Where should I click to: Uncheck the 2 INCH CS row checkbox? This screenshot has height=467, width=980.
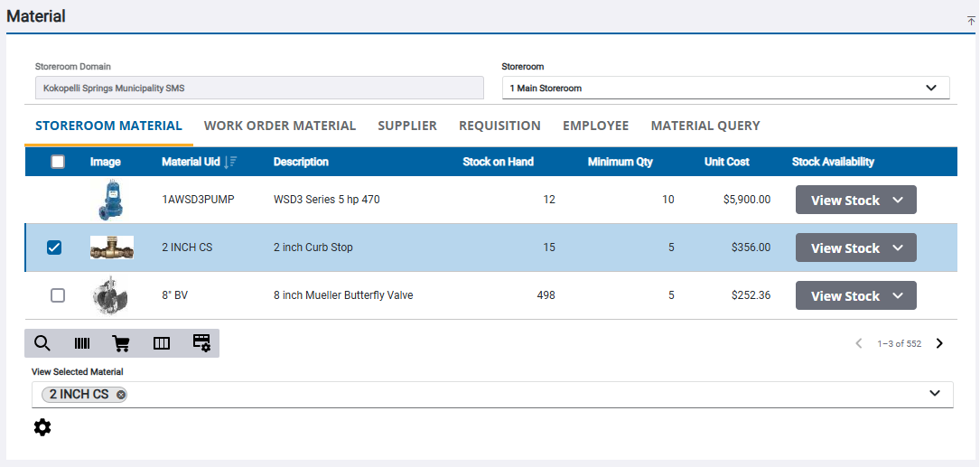click(54, 248)
